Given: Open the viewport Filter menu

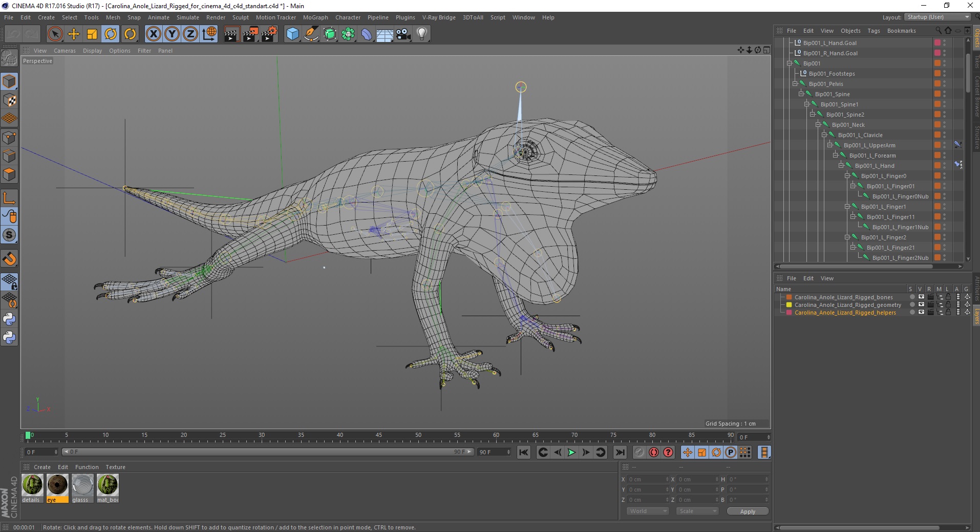Looking at the screenshot, I should [x=144, y=51].
